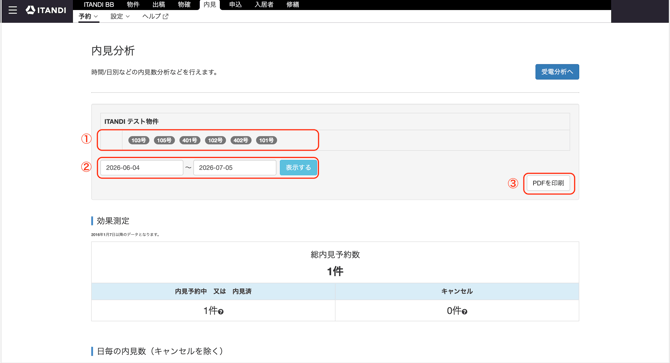Viewport: 670px width, 363px height.
Task: Click the PDFを印刷 button
Action: 548,183
